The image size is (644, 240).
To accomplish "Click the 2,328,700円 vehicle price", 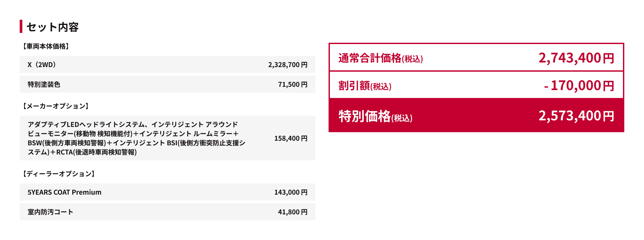I will pos(287,65).
